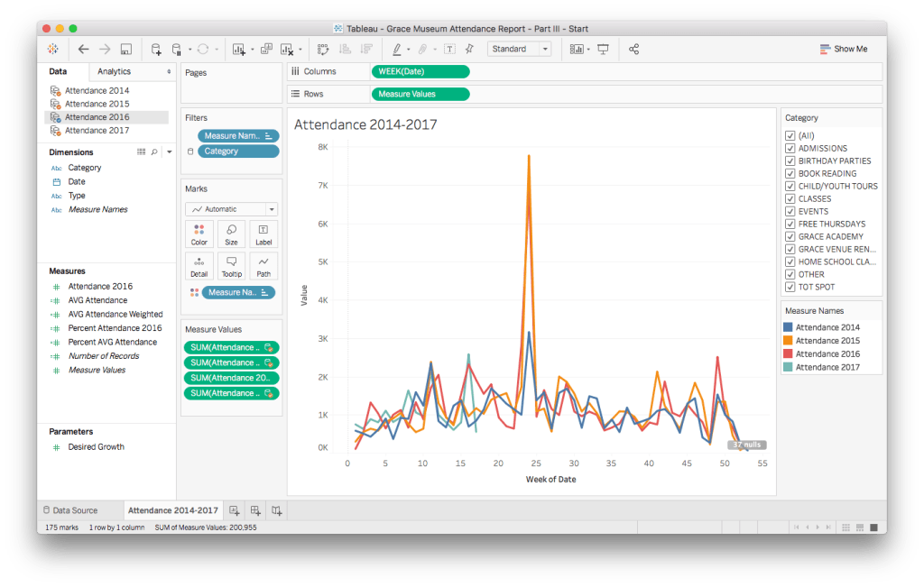Screen dimensions: 924x587
Task: Save the workbook with the save icon
Action: (x=125, y=49)
